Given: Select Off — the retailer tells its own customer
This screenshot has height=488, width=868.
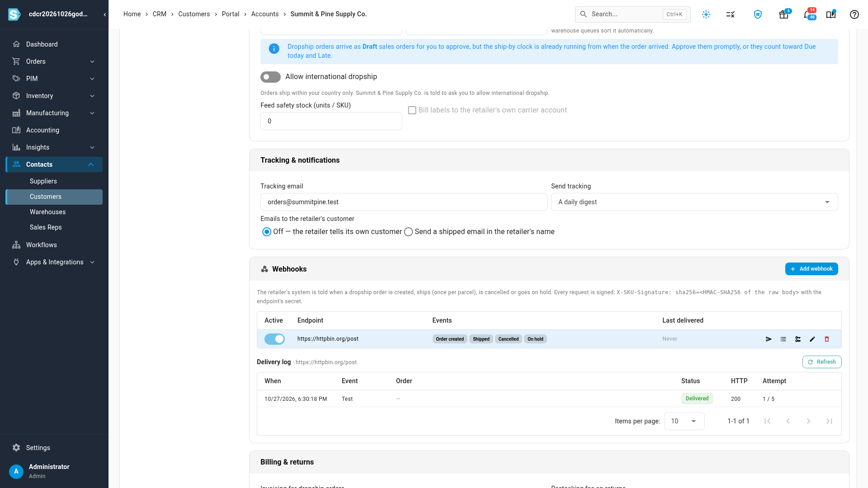Looking at the screenshot, I should 267,232.
